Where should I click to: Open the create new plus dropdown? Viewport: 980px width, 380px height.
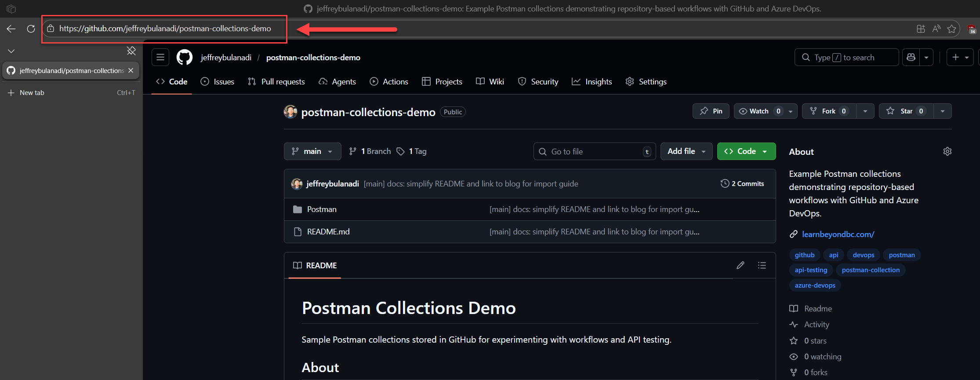tap(960, 58)
